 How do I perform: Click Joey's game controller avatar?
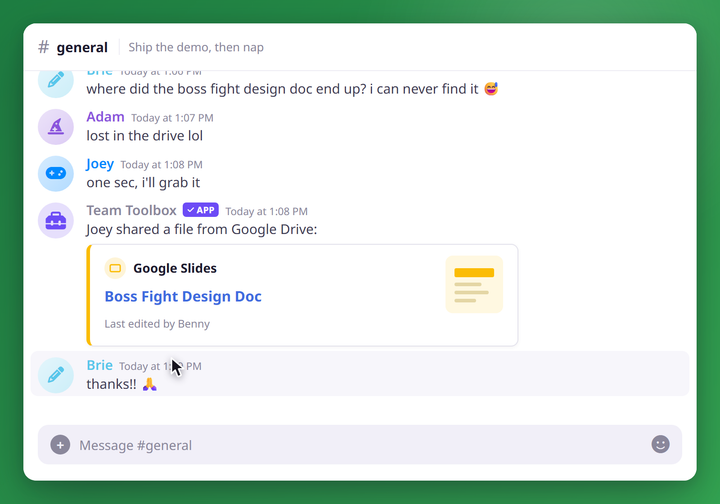coord(56,174)
